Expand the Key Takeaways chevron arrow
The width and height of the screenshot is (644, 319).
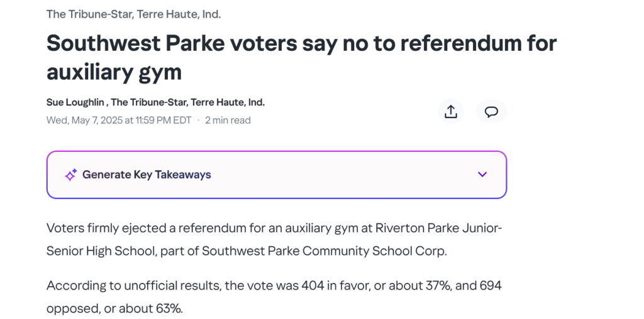tap(482, 175)
